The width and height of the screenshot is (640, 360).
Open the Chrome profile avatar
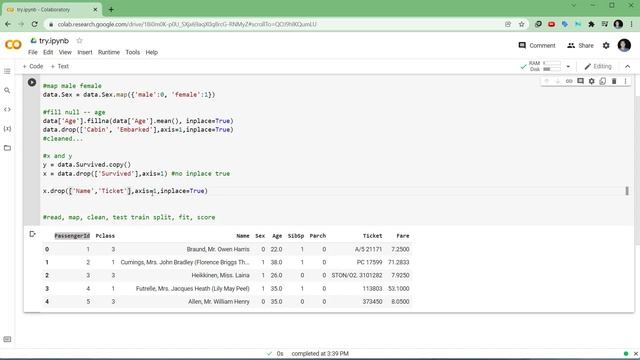pos(618,24)
